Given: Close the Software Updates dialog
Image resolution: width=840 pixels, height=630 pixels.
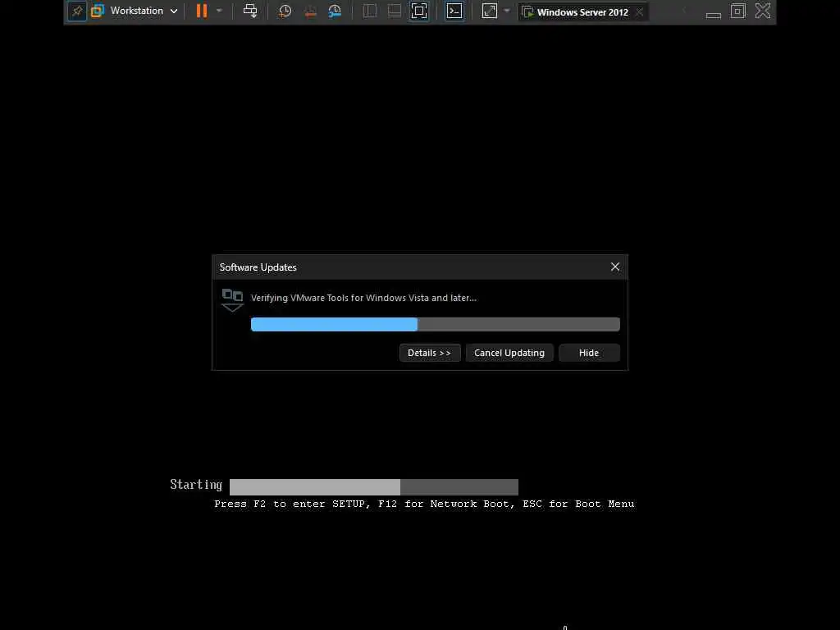Looking at the screenshot, I should click(615, 267).
